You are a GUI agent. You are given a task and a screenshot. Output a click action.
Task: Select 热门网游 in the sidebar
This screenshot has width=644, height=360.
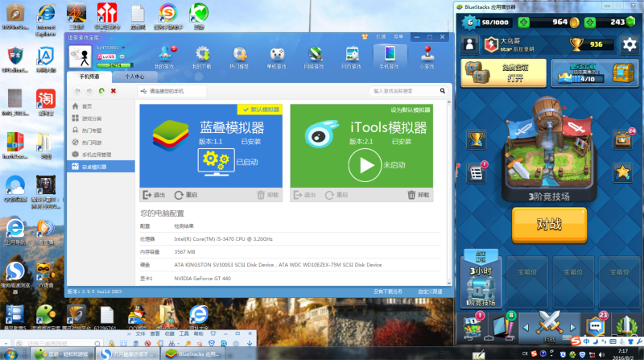tap(101, 143)
